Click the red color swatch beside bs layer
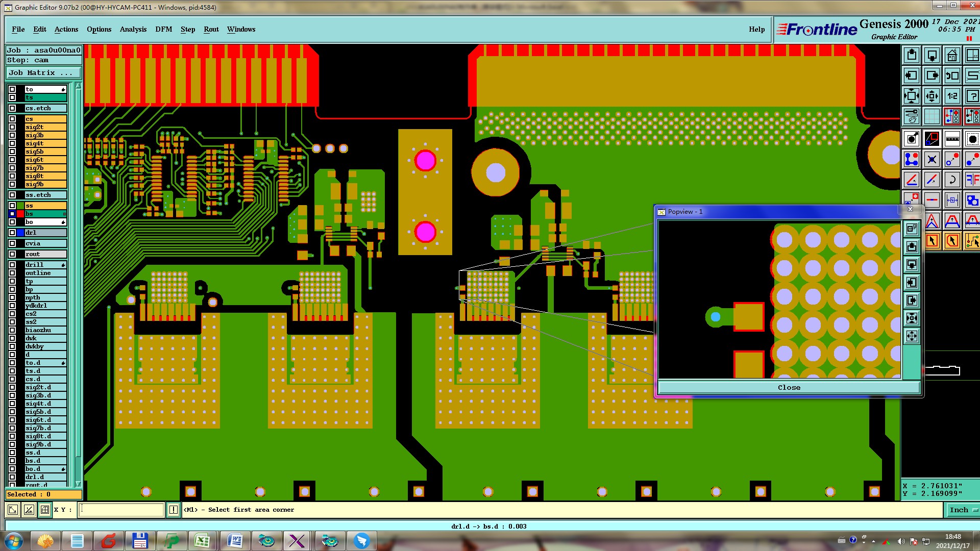980x551 pixels. click(x=20, y=214)
